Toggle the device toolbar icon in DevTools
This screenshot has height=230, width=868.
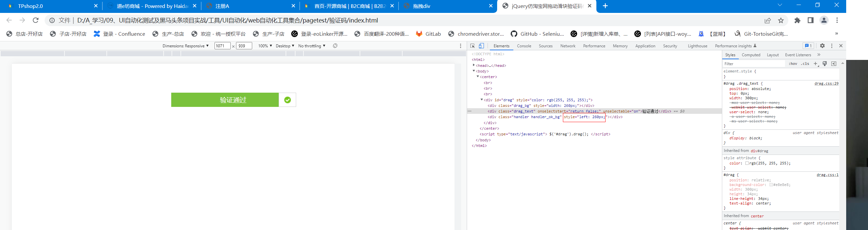pos(482,46)
